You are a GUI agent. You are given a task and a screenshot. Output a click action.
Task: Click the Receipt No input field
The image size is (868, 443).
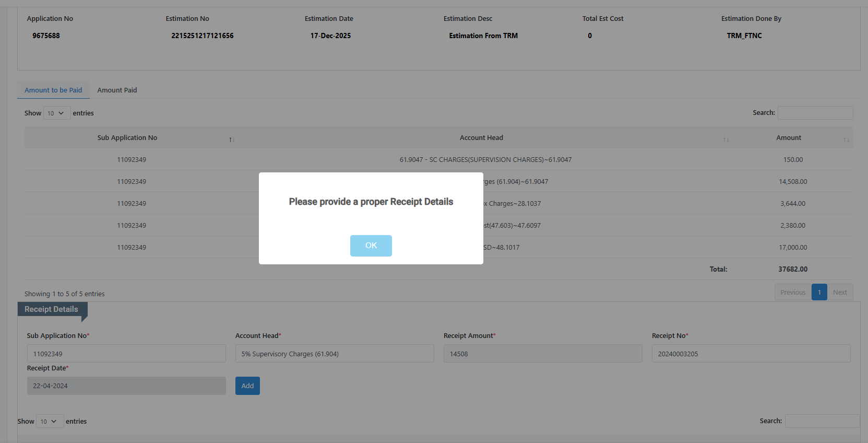[x=751, y=354]
